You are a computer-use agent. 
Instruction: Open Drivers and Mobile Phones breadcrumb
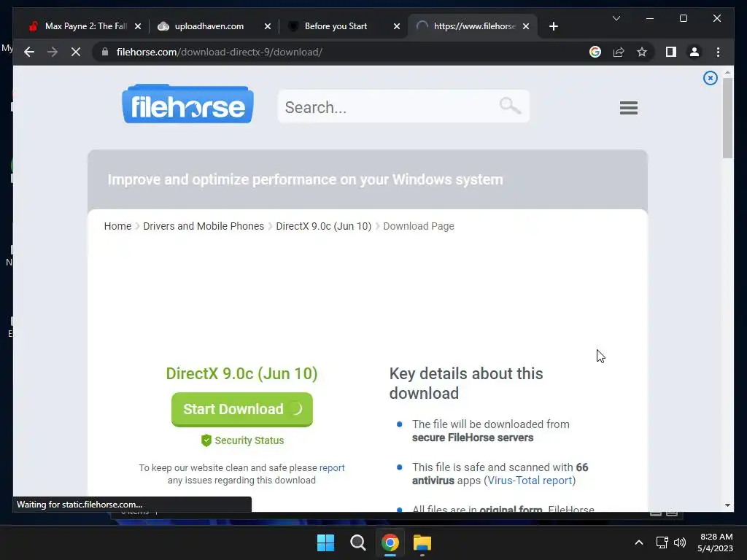(204, 226)
